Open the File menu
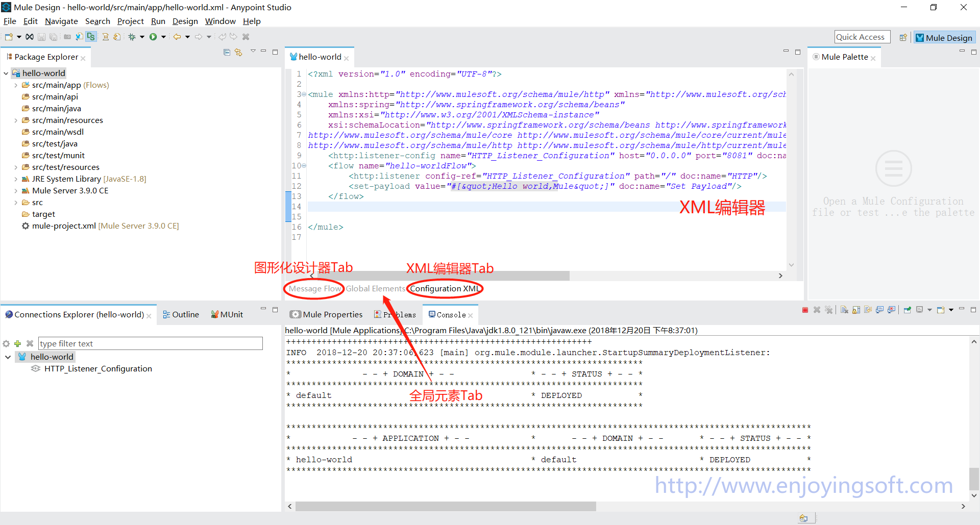Screen dimensions: 980x525 (10, 21)
